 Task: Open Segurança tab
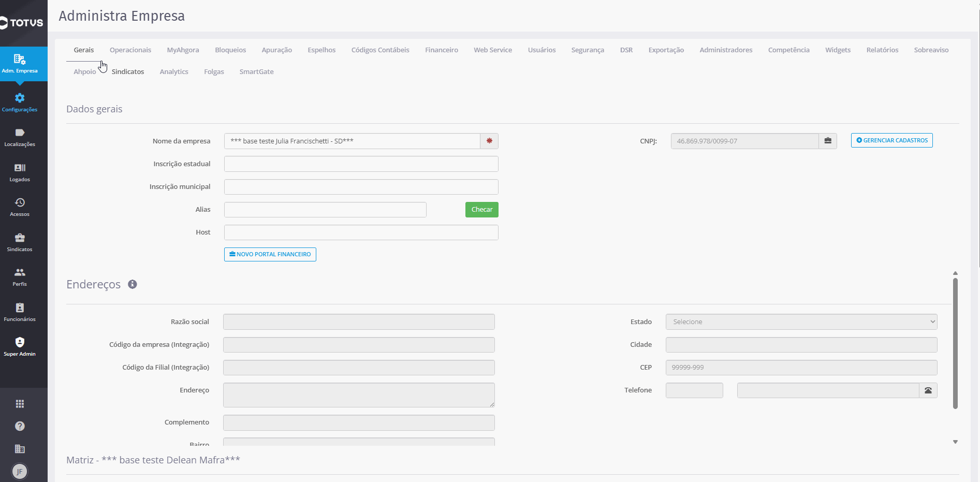[x=588, y=50]
